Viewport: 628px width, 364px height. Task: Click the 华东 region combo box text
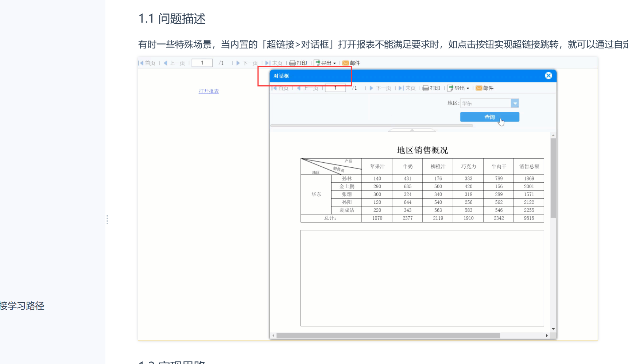[486, 103]
